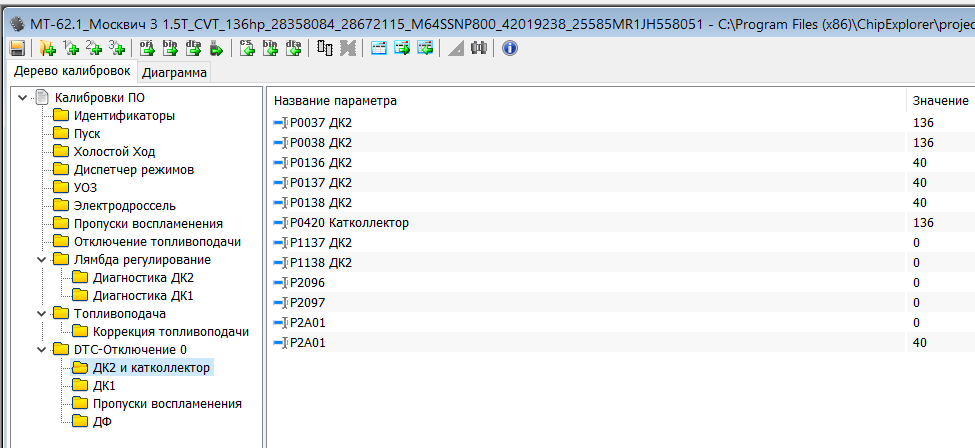
Task: Click the blue info circle icon
Action: coord(510,48)
